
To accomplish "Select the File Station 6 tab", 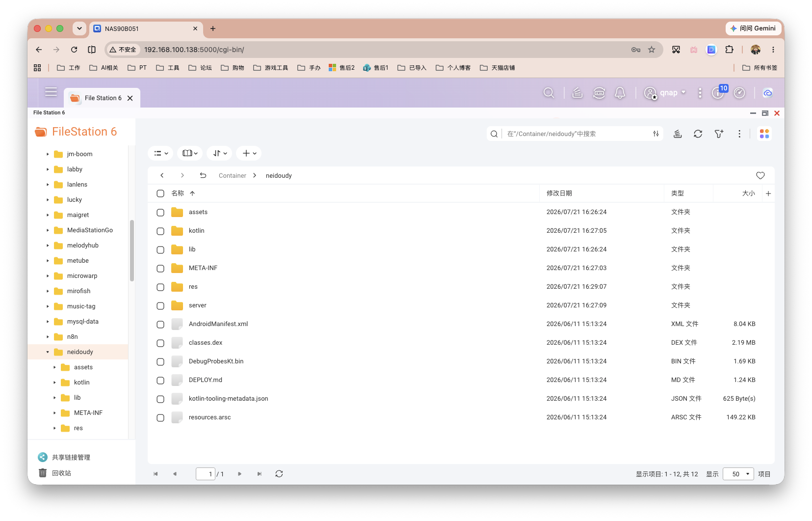I will (x=102, y=98).
